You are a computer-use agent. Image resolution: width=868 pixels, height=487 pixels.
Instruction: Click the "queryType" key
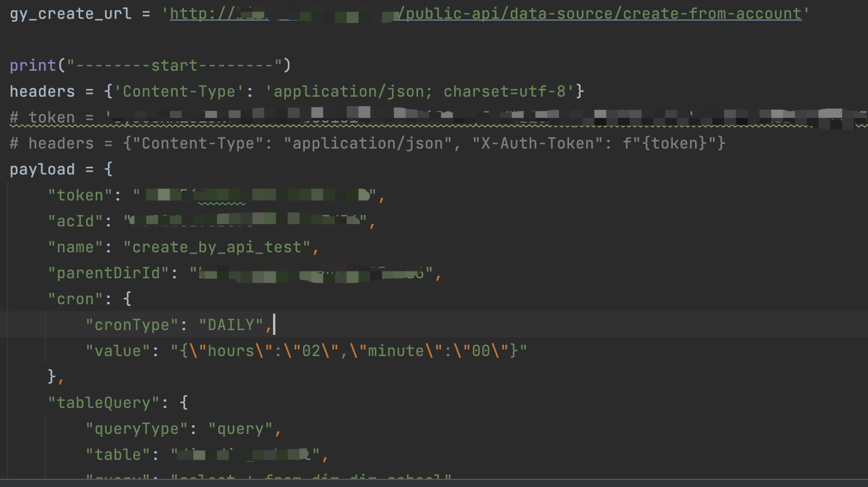[x=136, y=429]
